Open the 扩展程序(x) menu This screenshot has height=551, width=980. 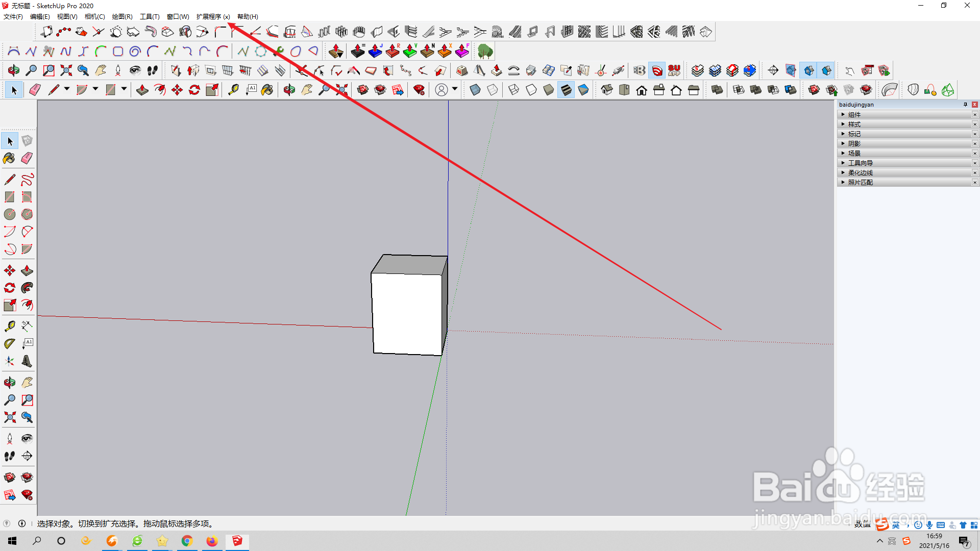213,17
